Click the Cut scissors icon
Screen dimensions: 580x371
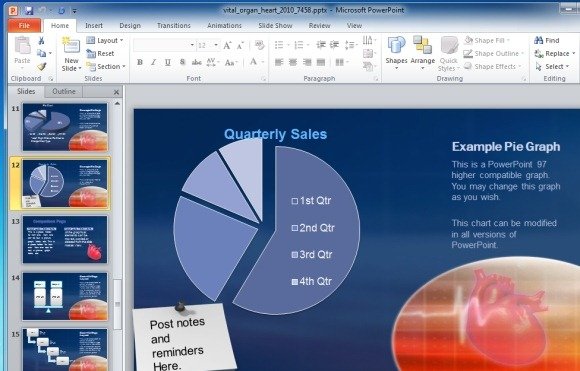pos(41,41)
